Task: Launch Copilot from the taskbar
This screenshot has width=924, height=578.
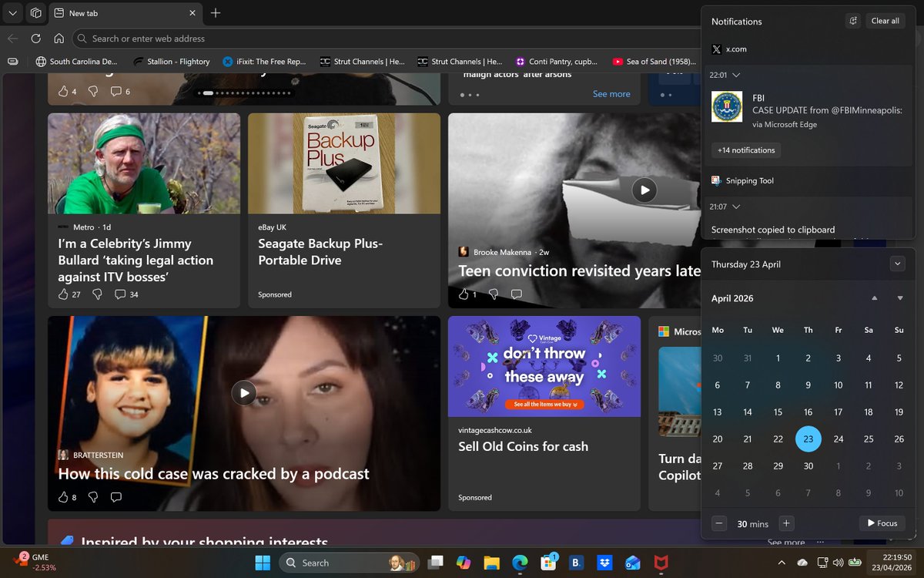Action: 464,563
